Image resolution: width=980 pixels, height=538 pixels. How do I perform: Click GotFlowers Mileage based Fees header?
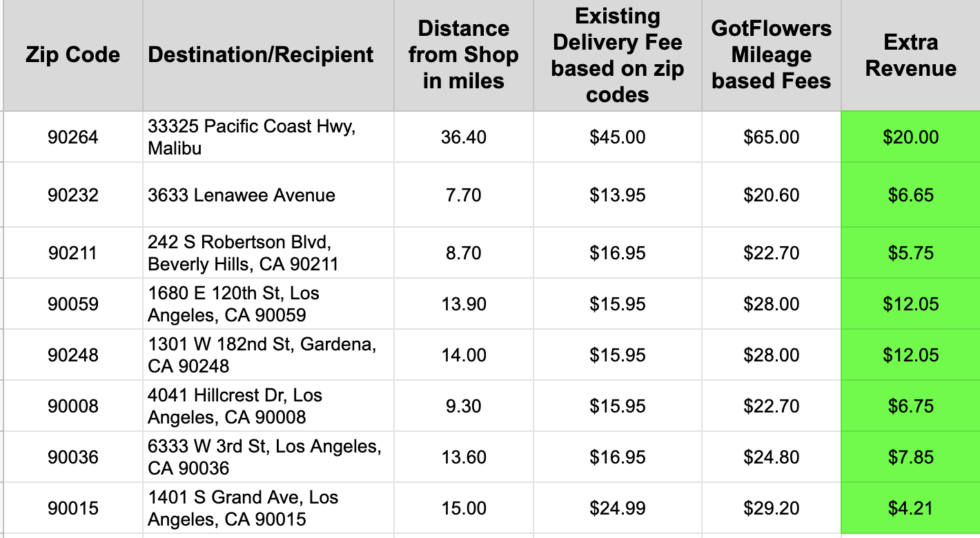click(771, 55)
